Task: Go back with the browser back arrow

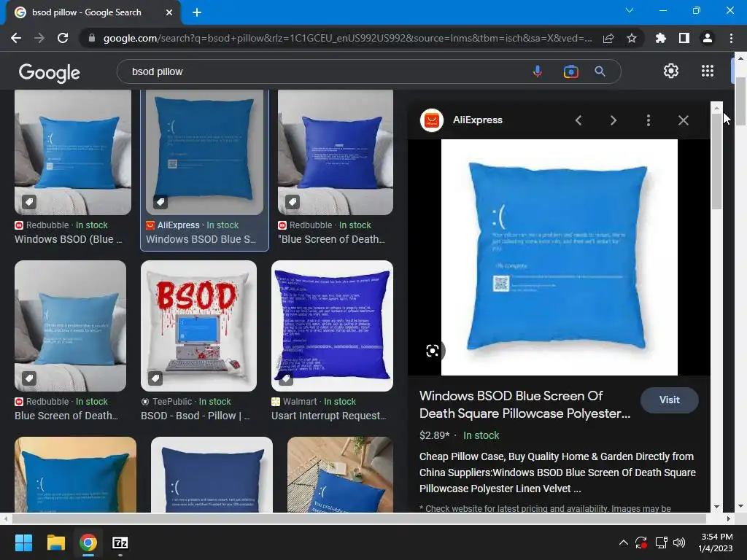Action: click(16, 38)
